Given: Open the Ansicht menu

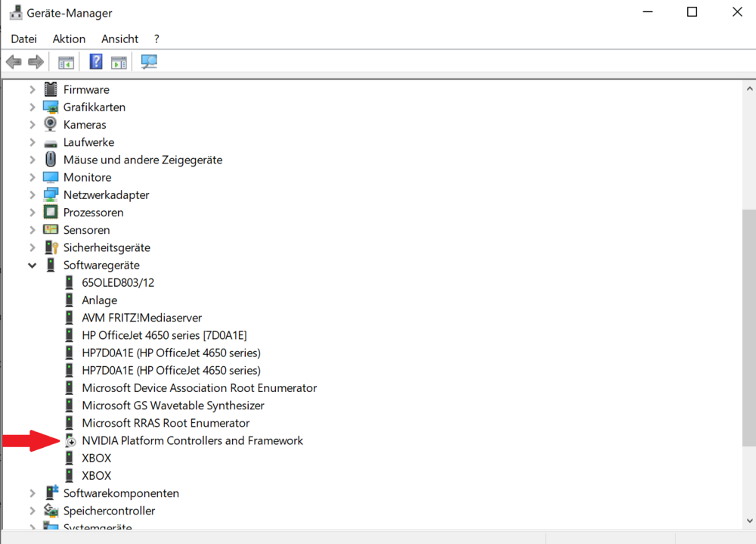Looking at the screenshot, I should [x=119, y=39].
